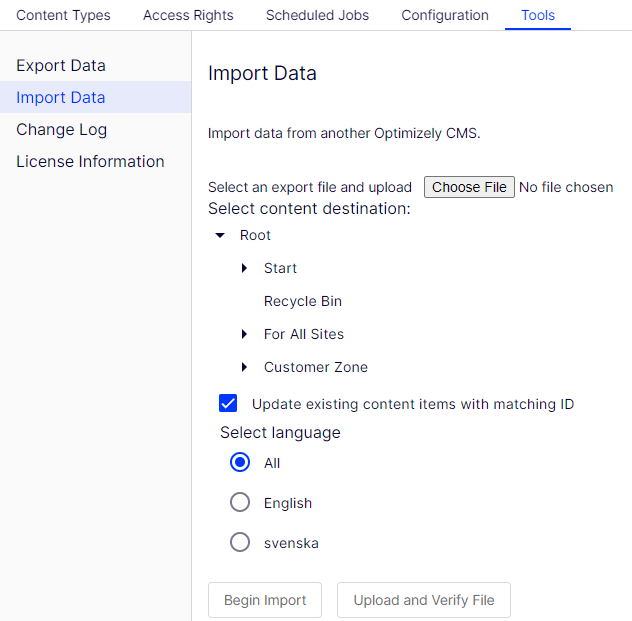Click the Begin Import button

click(265, 600)
